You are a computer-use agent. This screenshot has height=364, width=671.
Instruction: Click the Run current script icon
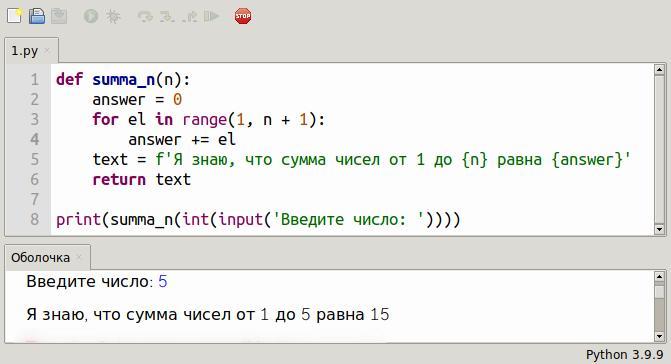(x=91, y=16)
